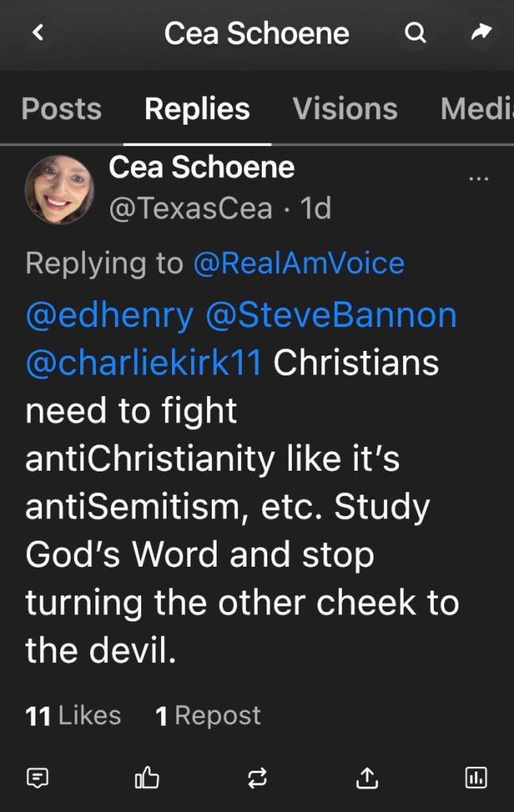The height and width of the screenshot is (812, 514).
Task: Open the three-dot post options menu
Action: [479, 178]
